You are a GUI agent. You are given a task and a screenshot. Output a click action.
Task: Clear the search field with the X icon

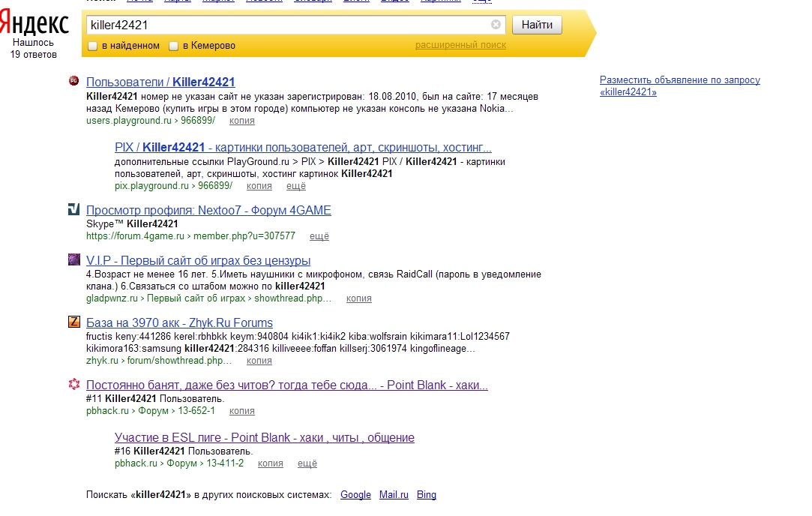pos(496,25)
